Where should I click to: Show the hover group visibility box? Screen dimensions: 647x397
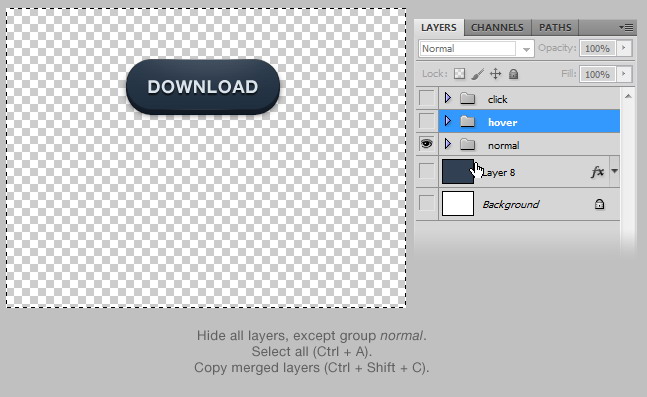[427, 121]
